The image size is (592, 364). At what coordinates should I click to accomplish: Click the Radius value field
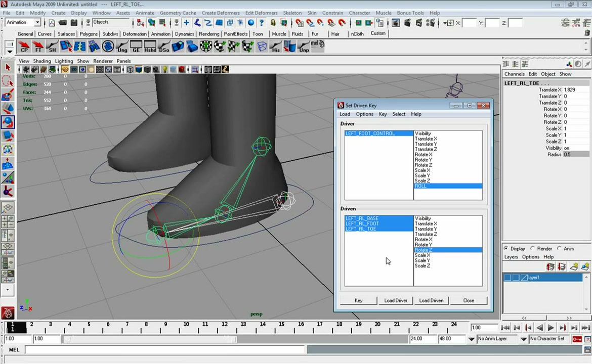point(576,154)
